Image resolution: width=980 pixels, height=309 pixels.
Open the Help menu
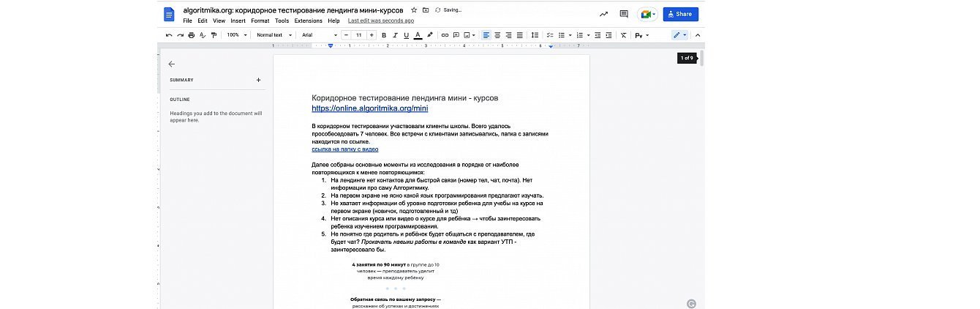click(333, 21)
